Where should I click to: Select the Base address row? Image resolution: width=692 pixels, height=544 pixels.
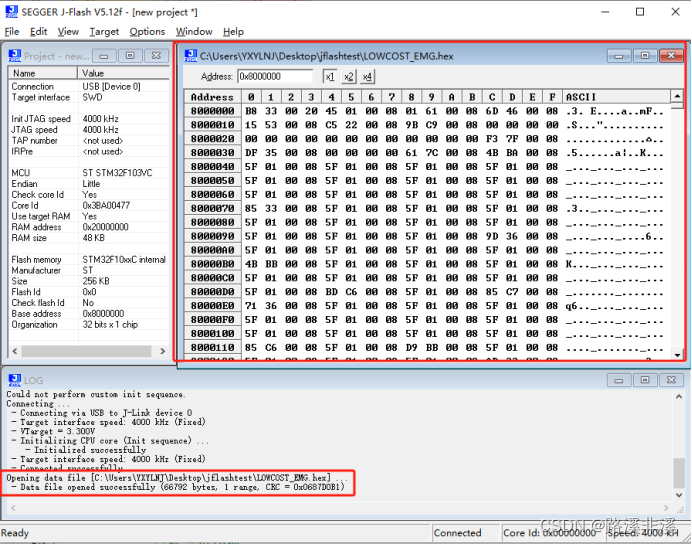point(89,314)
